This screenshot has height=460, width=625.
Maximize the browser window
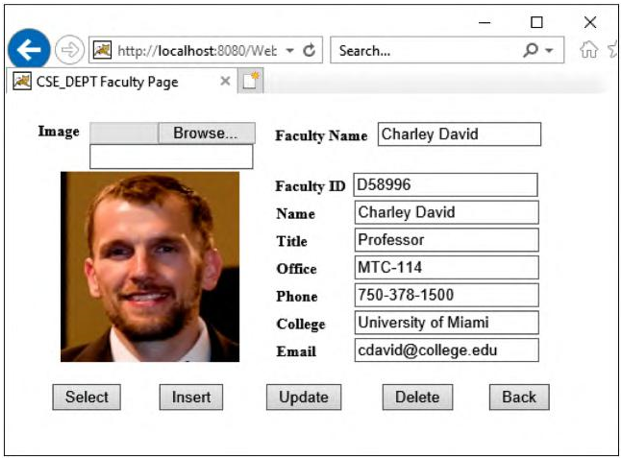pos(537,22)
